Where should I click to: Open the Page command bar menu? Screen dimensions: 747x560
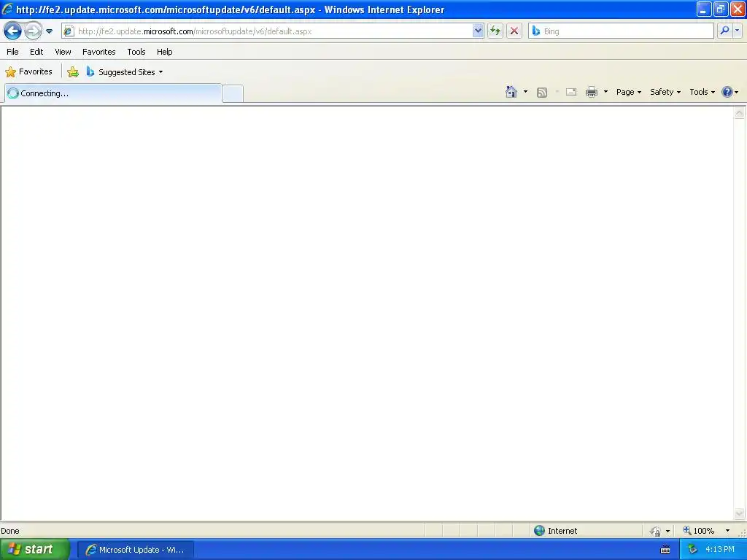(x=628, y=92)
